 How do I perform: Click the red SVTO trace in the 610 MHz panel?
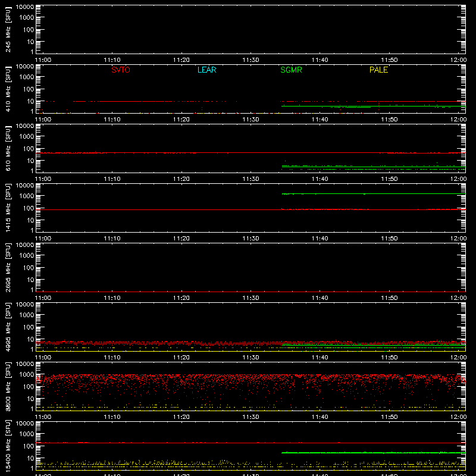click(250, 153)
